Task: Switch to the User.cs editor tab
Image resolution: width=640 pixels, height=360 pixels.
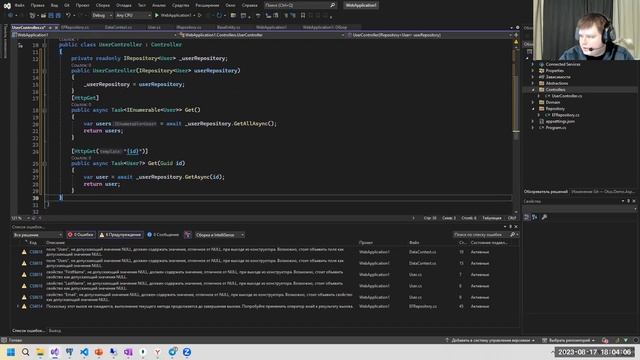Action: pos(154,27)
